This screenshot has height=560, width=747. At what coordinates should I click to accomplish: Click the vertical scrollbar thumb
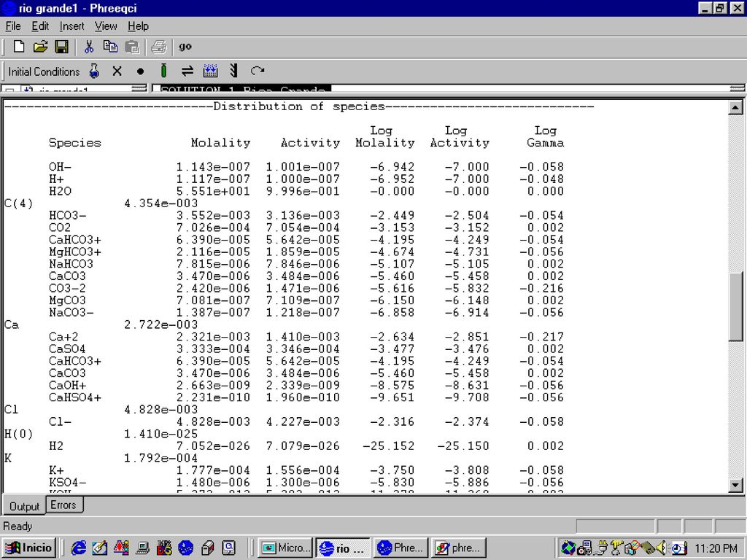(x=735, y=307)
